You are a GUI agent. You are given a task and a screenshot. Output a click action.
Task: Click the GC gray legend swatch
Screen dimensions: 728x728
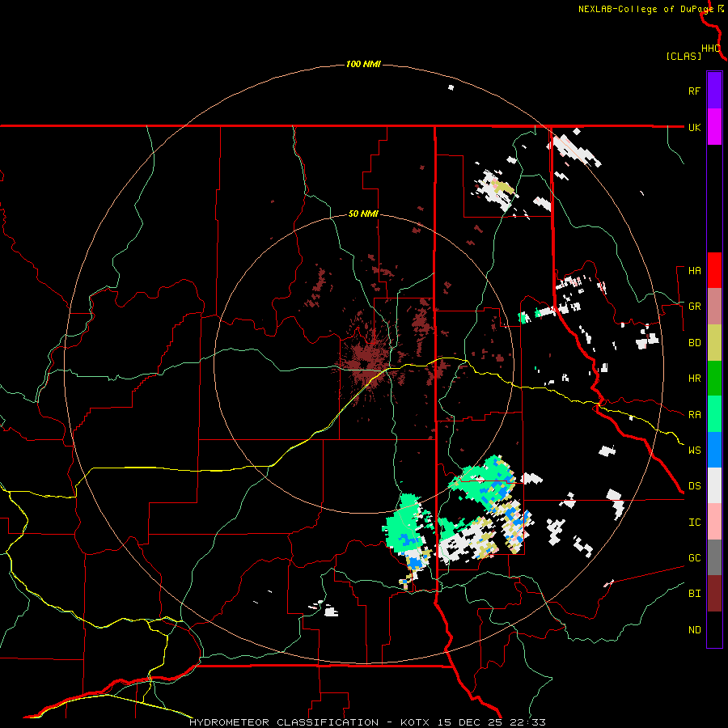point(714,557)
